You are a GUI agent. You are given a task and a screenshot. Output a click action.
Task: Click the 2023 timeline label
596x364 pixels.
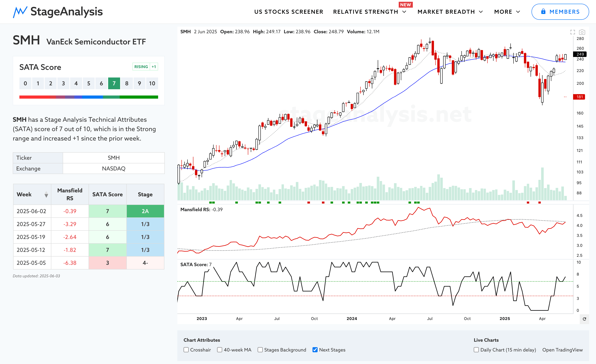(x=202, y=319)
